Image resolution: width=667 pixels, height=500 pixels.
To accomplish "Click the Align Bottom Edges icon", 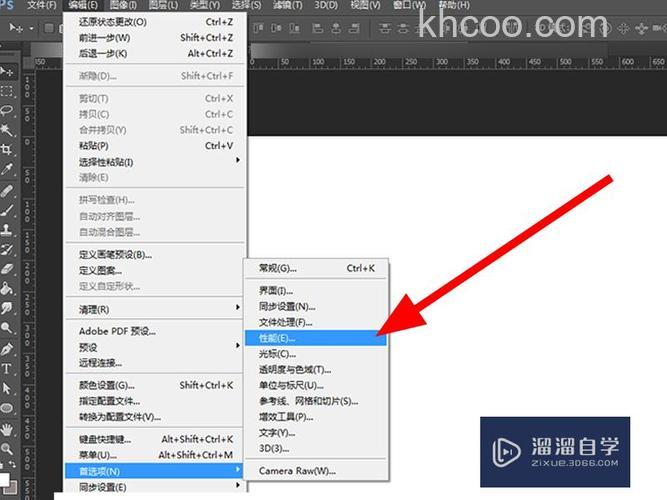I will (x=294, y=29).
